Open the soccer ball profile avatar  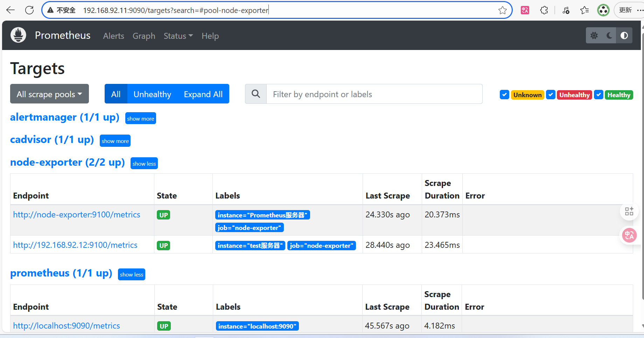[603, 10]
